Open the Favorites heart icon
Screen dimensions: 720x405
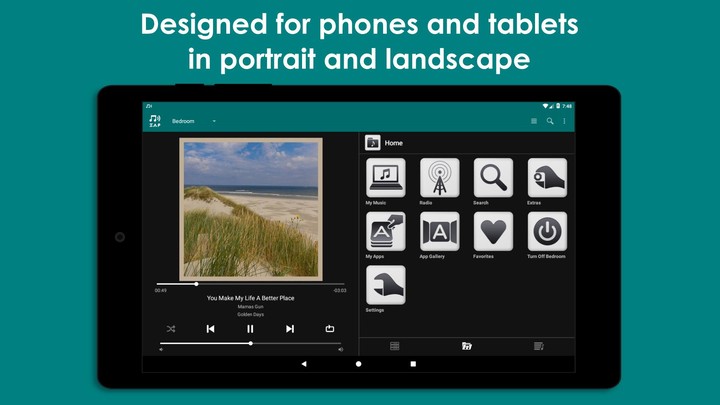[x=493, y=231]
